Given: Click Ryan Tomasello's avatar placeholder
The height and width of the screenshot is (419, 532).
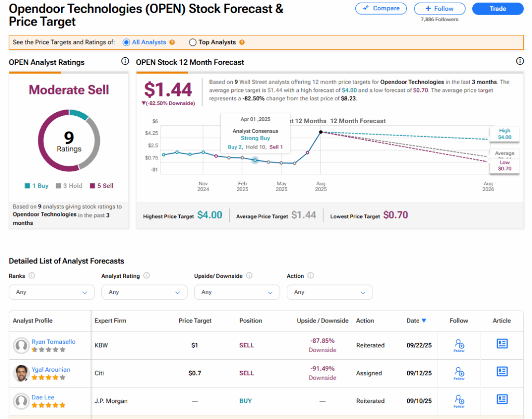Looking at the screenshot, I should coord(21,345).
